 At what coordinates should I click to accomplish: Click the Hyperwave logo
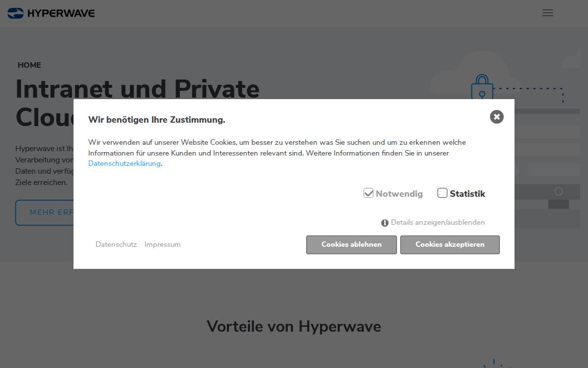(x=51, y=13)
